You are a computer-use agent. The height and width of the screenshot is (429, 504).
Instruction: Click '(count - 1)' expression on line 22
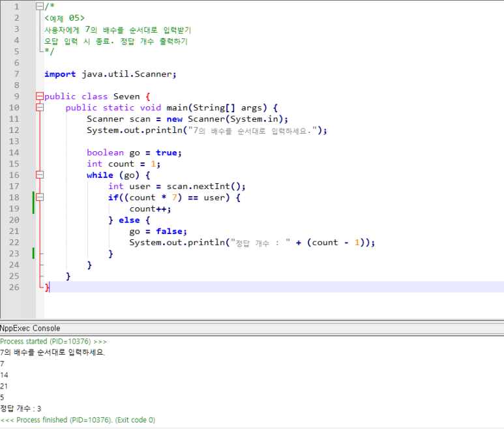coord(336,243)
